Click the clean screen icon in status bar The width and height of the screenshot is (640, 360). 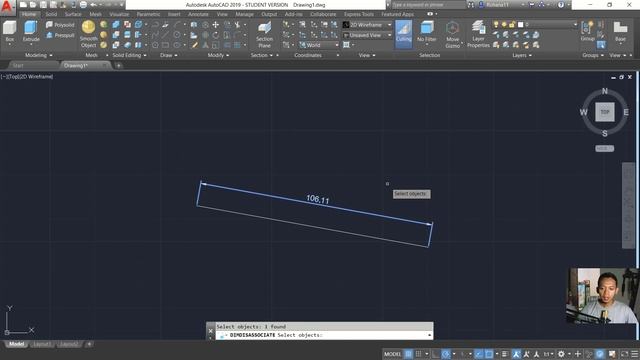624,354
